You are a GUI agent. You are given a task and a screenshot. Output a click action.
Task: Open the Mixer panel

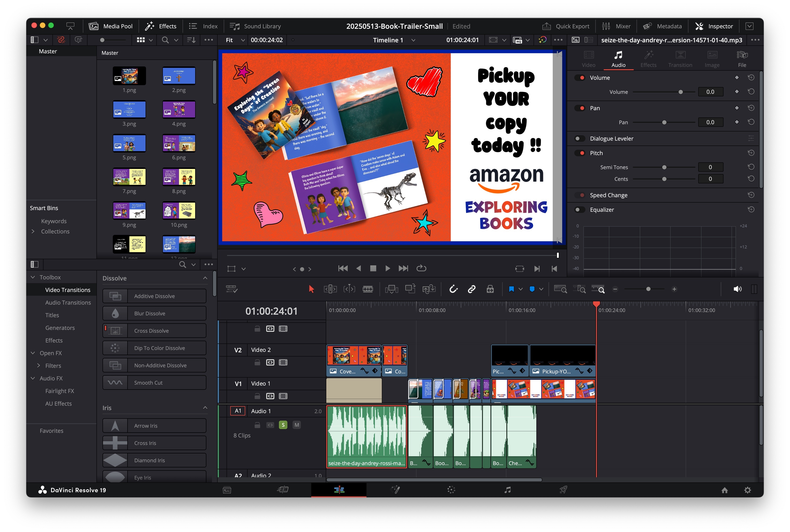click(616, 26)
